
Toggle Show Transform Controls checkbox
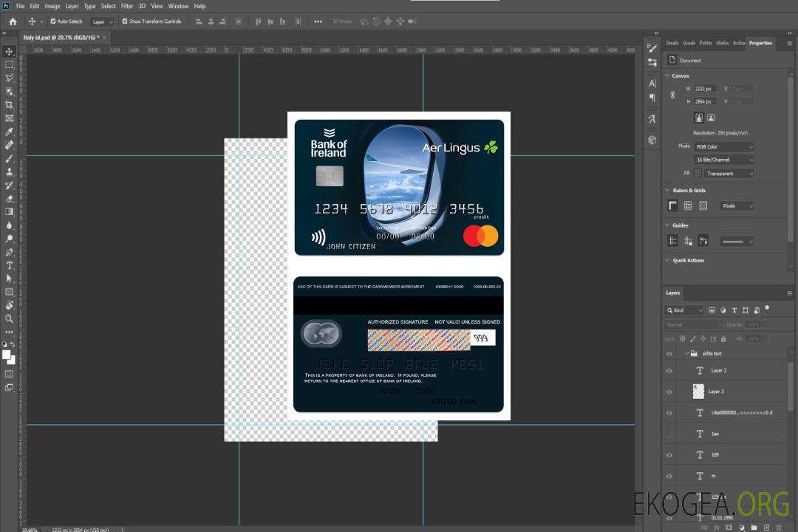[125, 21]
